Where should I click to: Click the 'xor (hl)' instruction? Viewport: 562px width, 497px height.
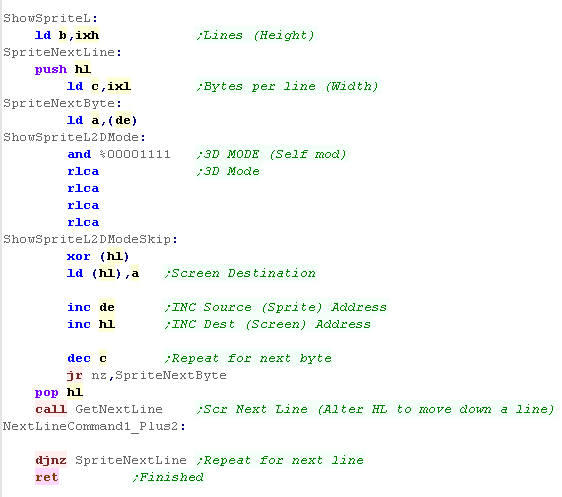[98, 256]
